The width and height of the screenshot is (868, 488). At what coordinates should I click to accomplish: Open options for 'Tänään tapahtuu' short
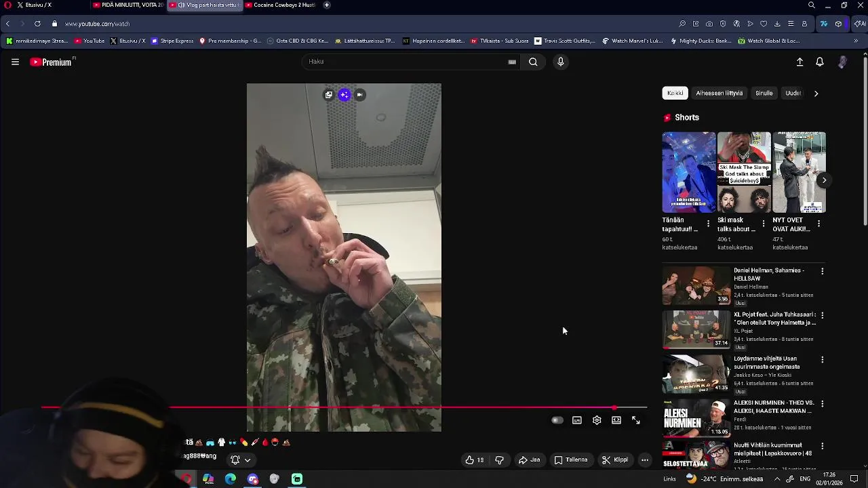tap(709, 224)
